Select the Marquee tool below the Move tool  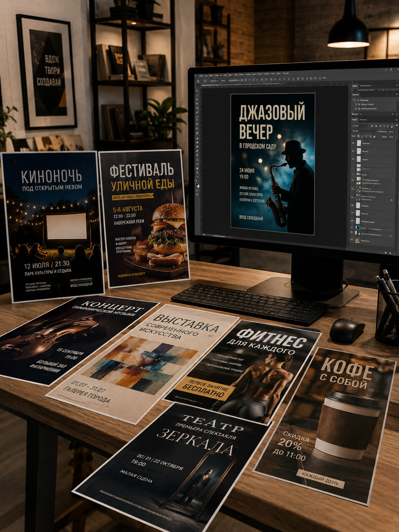[197, 95]
